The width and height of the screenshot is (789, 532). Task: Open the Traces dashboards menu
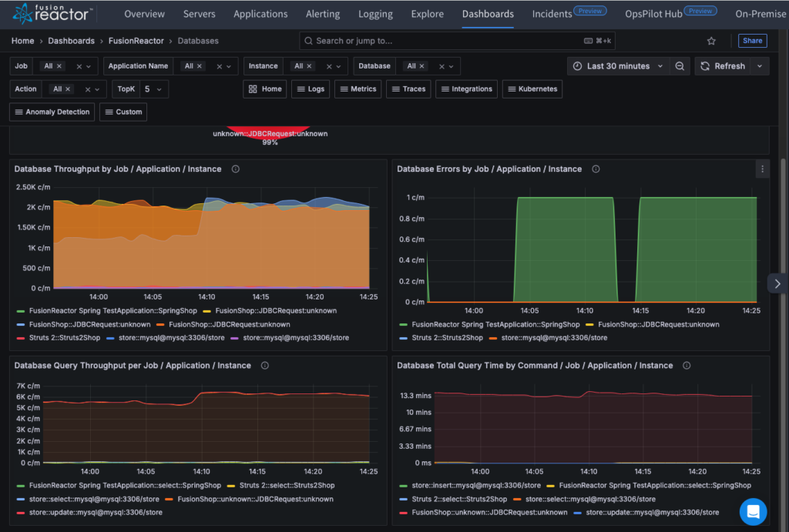pyautogui.click(x=408, y=89)
